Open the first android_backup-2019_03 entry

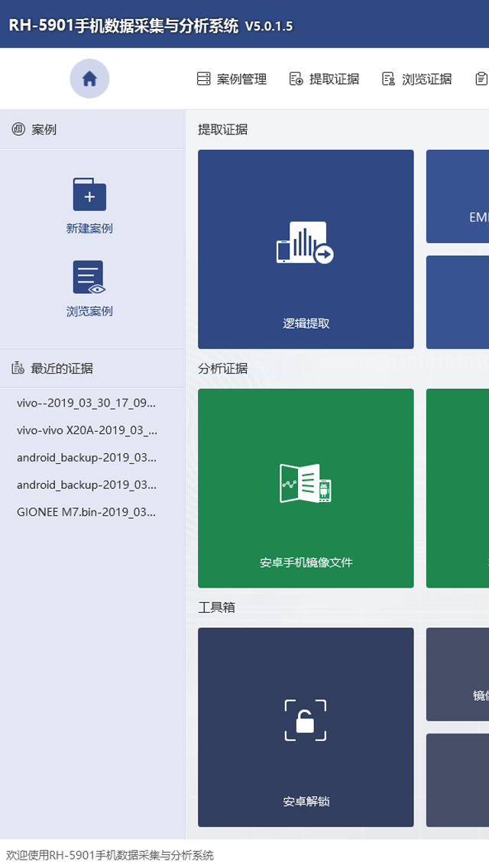click(x=86, y=458)
